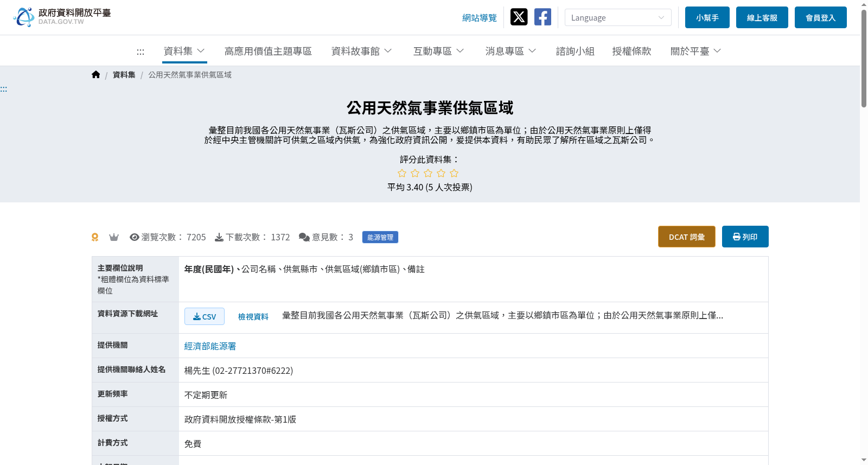
Task: Click the 不定期更新 value
Action: 206,395
